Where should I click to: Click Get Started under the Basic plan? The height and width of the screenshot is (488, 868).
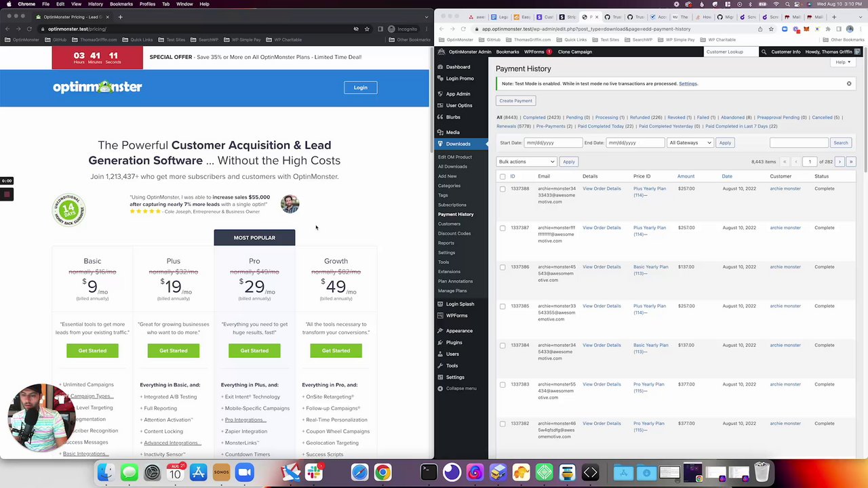click(x=92, y=350)
